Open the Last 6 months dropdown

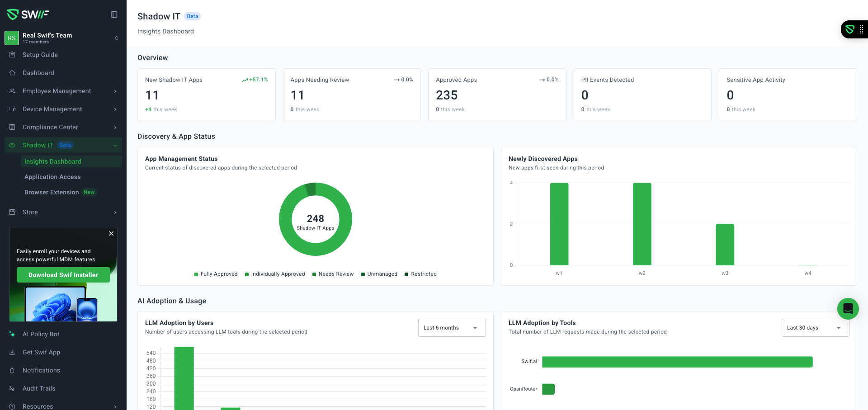click(452, 328)
